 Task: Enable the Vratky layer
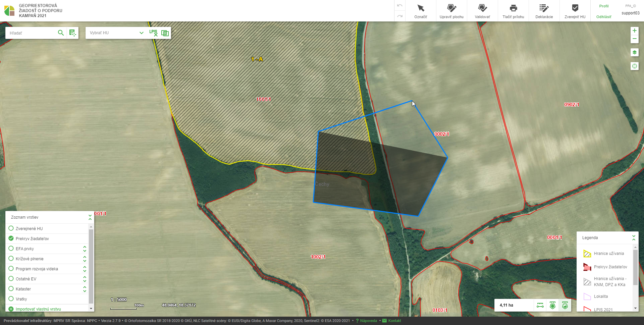click(11, 299)
